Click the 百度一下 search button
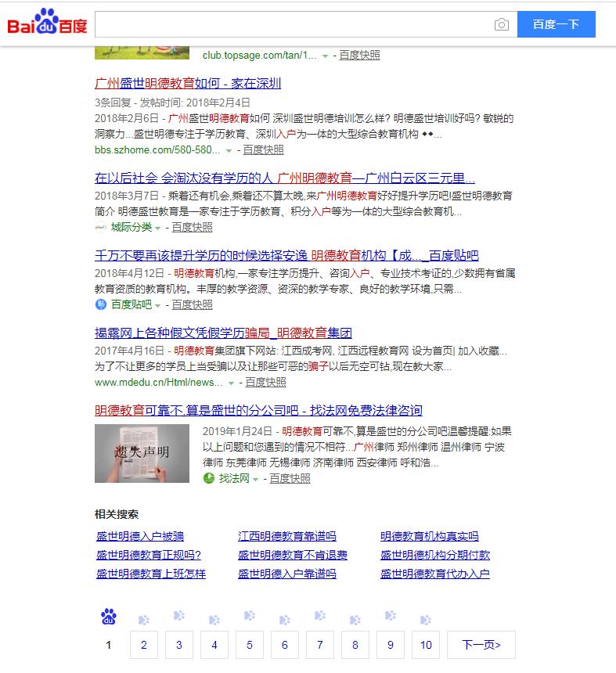The width and height of the screenshot is (616, 673). 556,24
